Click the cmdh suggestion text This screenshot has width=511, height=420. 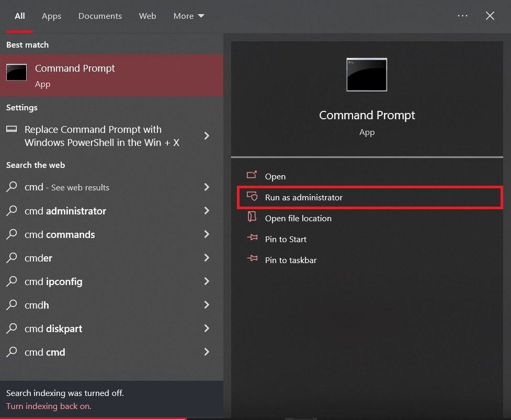click(37, 305)
